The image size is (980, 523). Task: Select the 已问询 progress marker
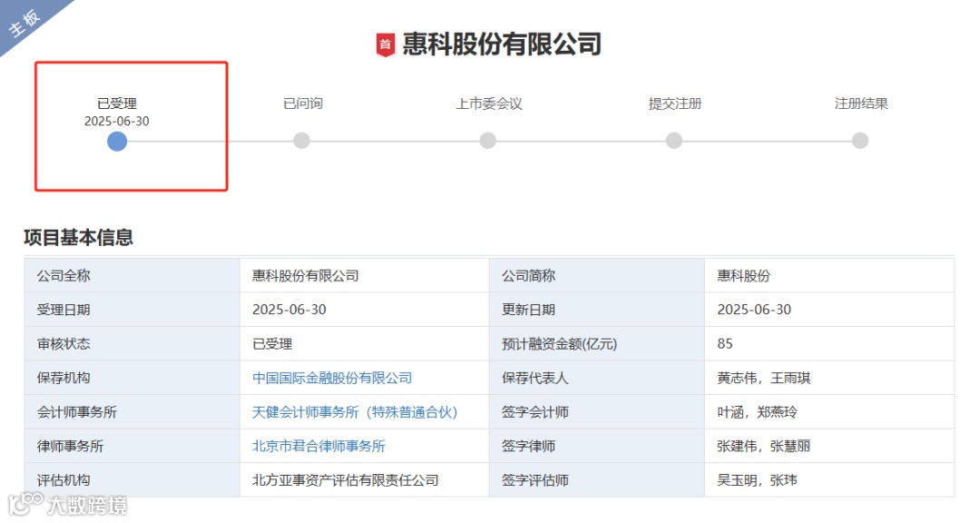point(302,141)
